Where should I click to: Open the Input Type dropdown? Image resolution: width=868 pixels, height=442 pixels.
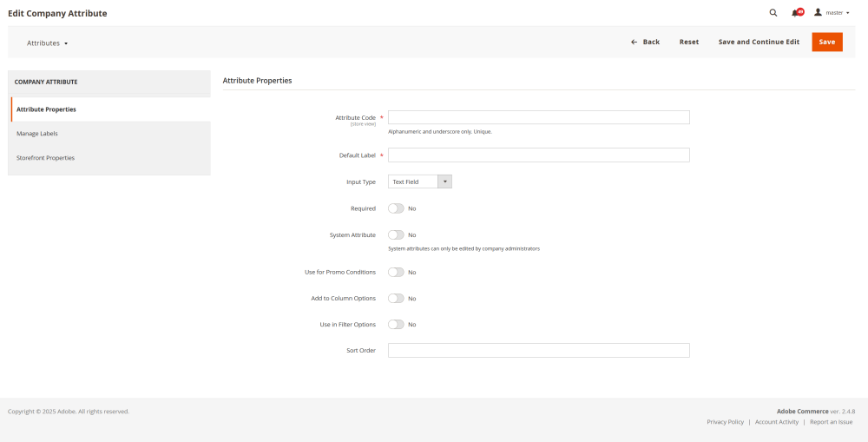419,181
